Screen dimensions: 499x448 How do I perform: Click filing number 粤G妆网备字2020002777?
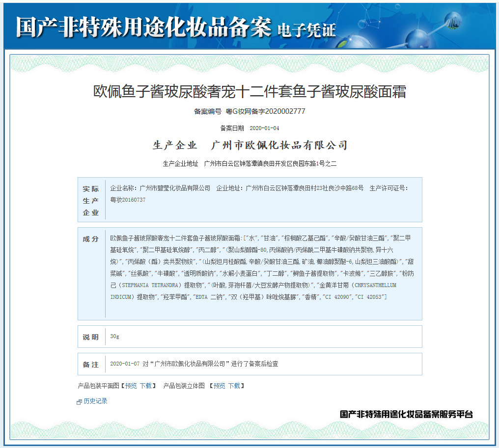click(x=265, y=111)
